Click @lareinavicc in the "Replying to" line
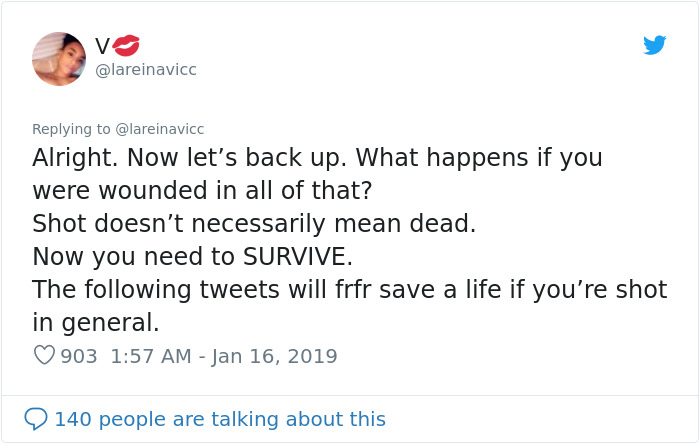The image size is (700, 444). pos(160,129)
